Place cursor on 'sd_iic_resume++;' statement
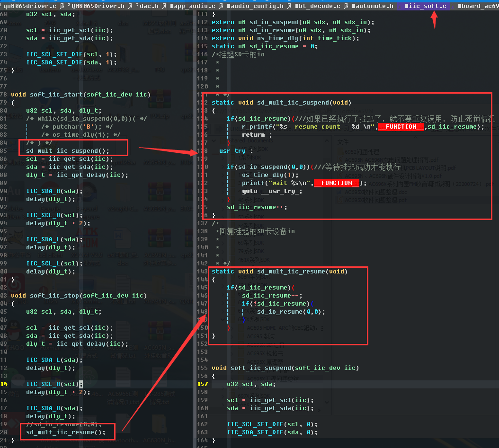 (x=257, y=207)
